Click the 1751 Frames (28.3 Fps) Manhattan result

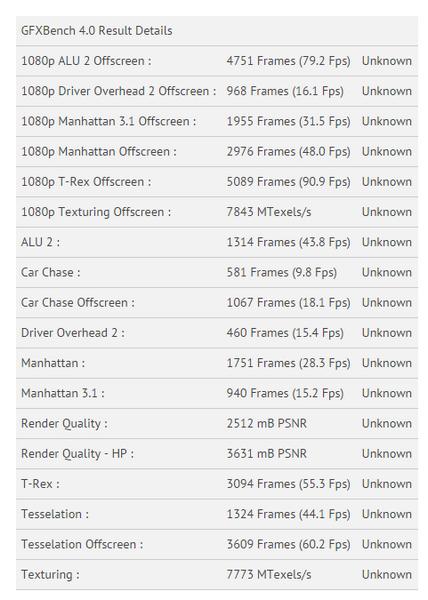(x=288, y=363)
